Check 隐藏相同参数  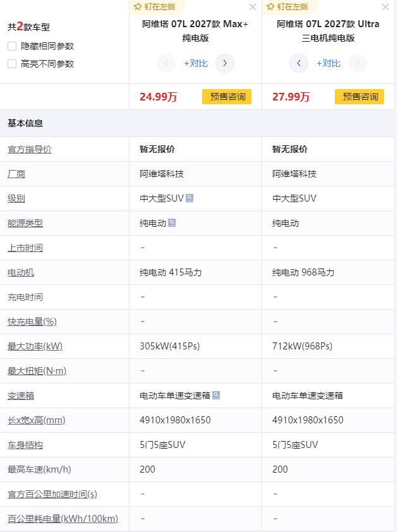(12, 46)
